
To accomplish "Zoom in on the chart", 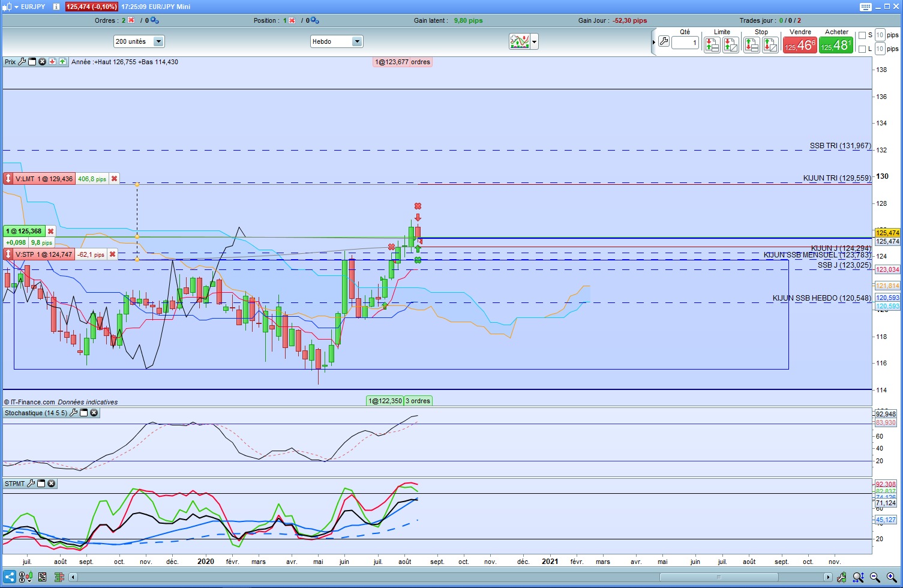I will click(892, 577).
